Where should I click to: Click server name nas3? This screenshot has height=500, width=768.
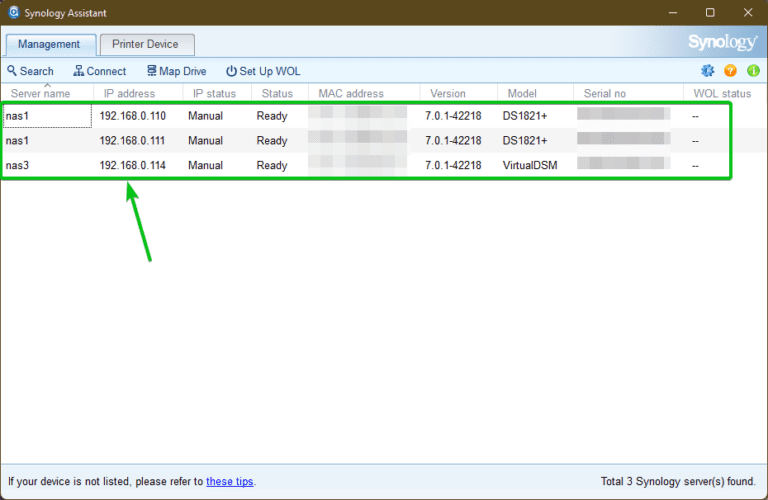pyautogui.click(x=17, y=166)
